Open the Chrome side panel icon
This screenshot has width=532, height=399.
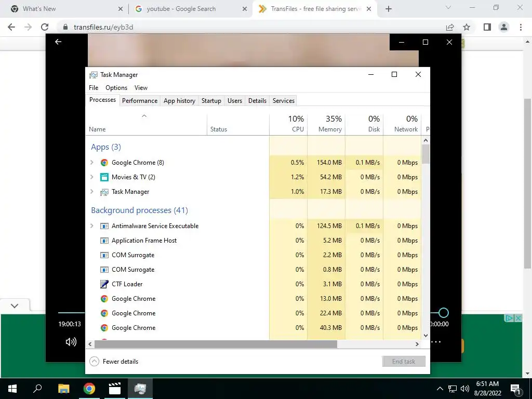(x=487, y=27)
